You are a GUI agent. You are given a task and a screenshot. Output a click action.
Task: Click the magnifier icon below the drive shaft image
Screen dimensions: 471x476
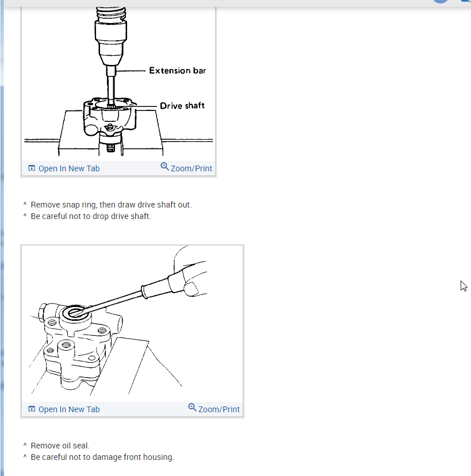164,166
